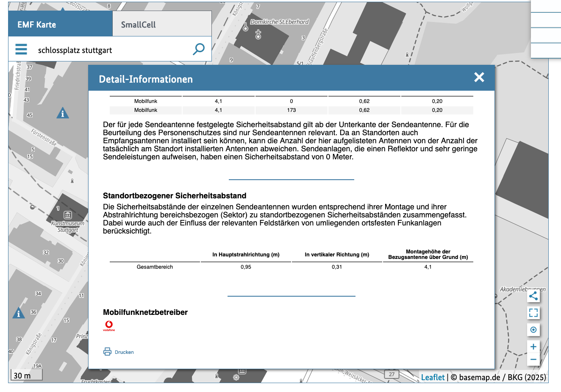Click the Montagehöhe der Bezugsantenne column header
This screenshot has height=392, width=561.
(428, 254)
